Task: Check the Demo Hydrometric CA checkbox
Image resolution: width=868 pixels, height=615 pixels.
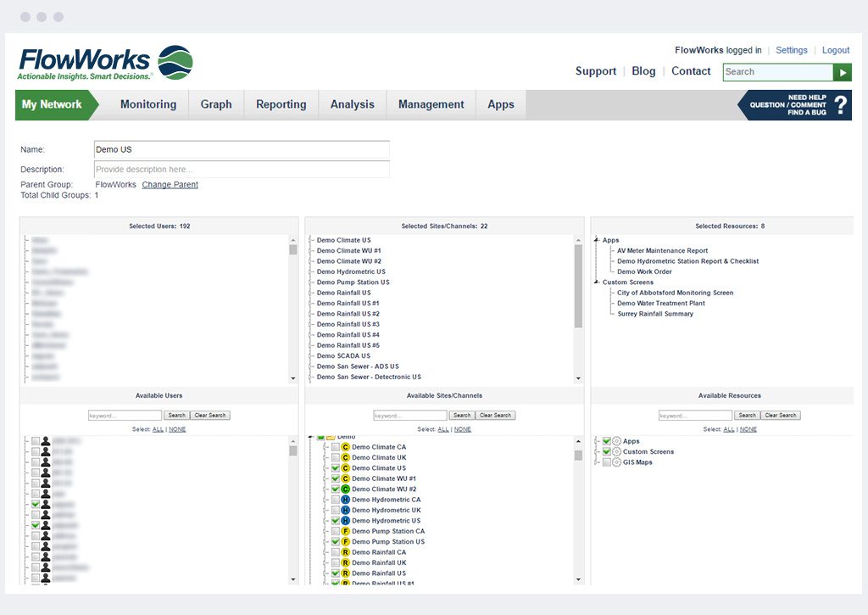Action: pos(336,500)
